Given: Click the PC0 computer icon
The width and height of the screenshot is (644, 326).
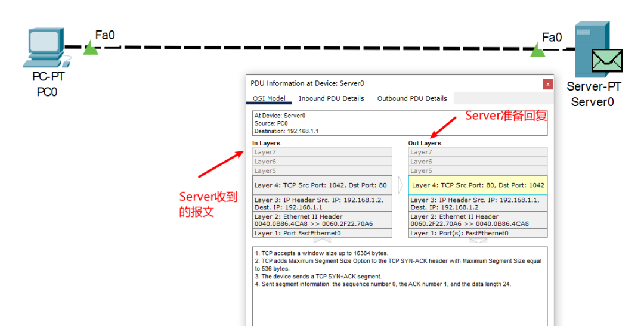Looking at the screenshot, I should click(x=46, y=48).
